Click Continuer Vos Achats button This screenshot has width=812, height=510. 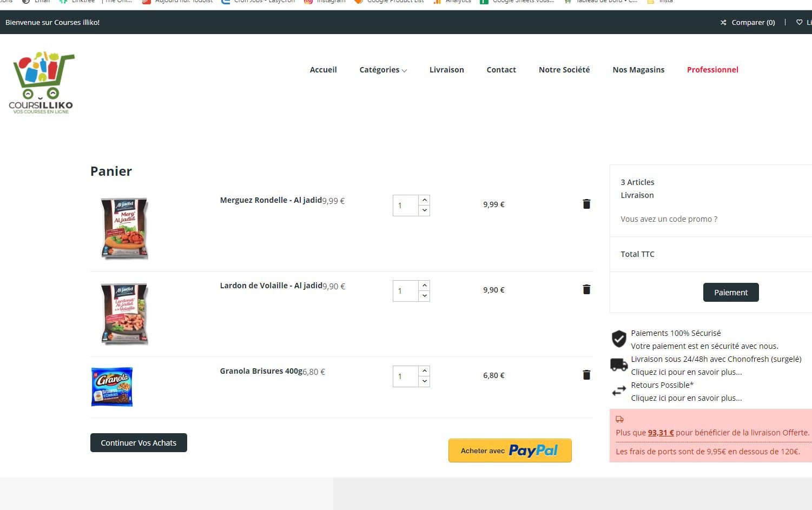click(138, 442)
